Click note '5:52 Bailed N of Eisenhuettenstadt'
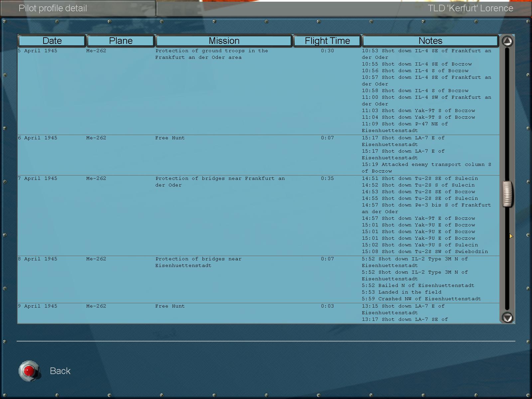The image size is (532, 399). 418,286
